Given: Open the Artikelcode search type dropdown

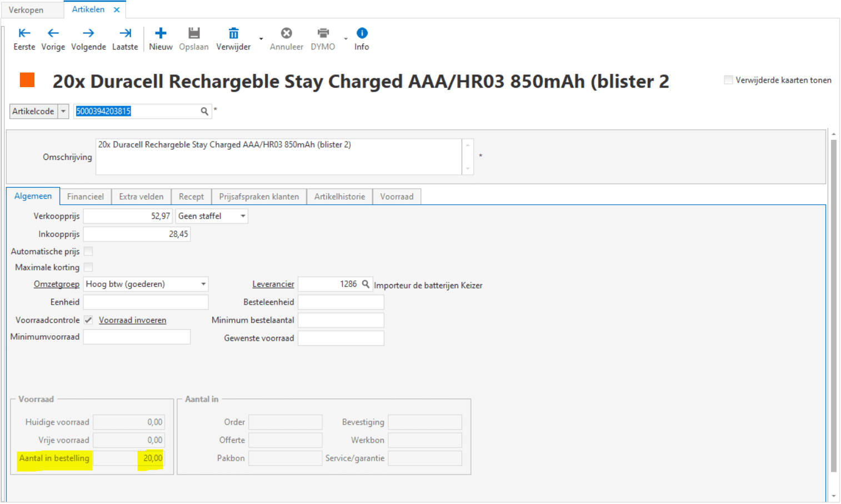Looking at the screenshot, I should (x=63, y=112).
